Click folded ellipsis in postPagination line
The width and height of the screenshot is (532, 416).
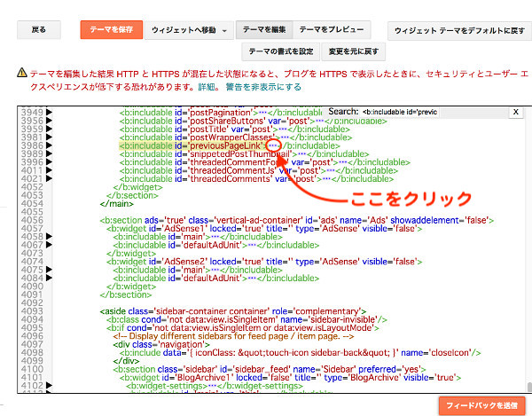coord(262,113)
